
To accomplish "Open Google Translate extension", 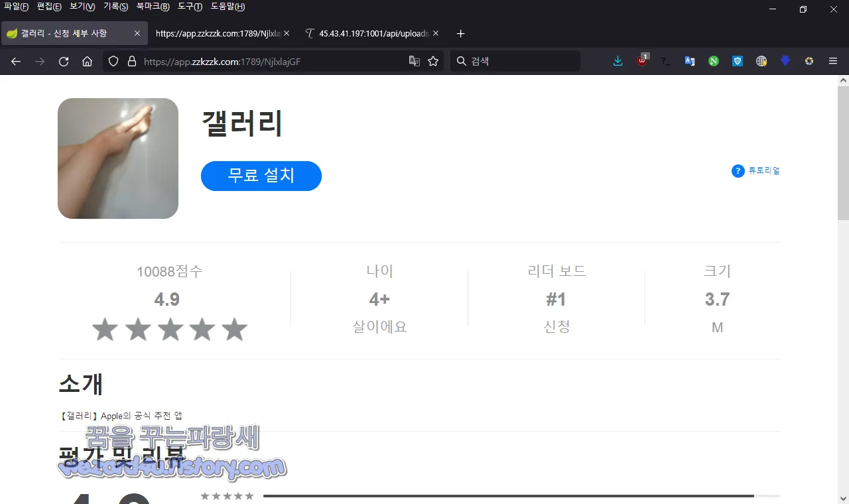I will (690, 61).
